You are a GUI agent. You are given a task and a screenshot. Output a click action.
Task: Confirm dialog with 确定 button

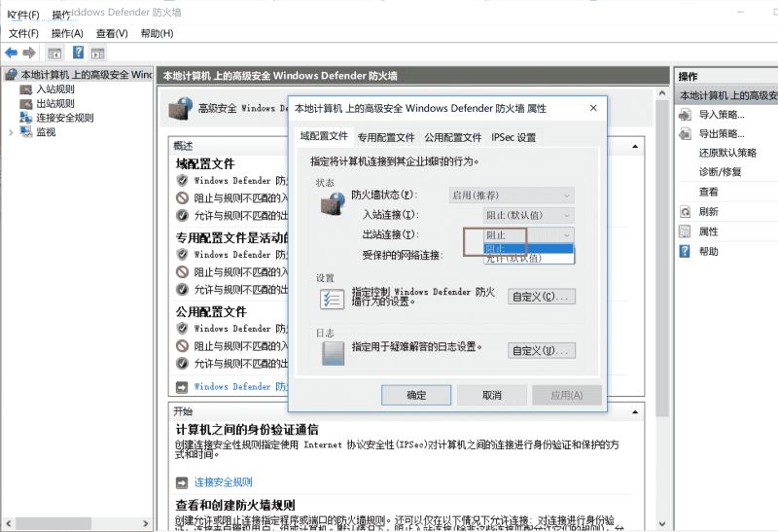[x=416, y=395]
